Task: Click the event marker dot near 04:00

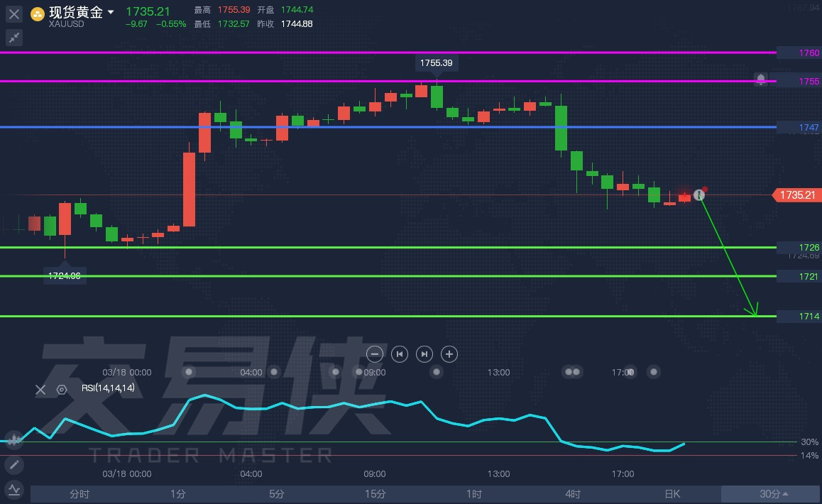Action: (x=274, y=372)
